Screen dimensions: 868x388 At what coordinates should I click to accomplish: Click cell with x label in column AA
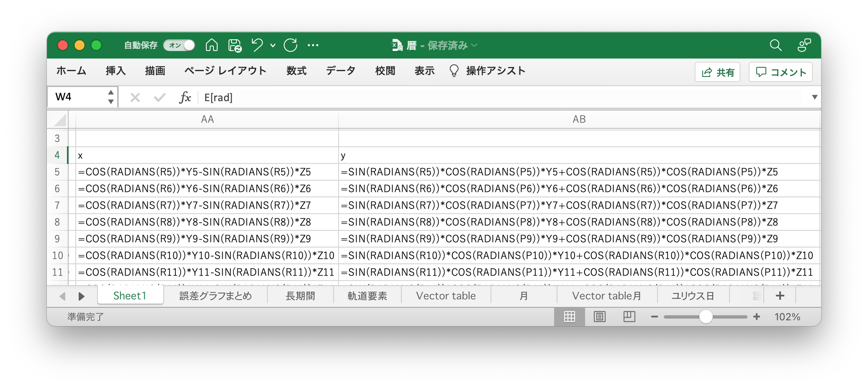click(x=207, y=155)
